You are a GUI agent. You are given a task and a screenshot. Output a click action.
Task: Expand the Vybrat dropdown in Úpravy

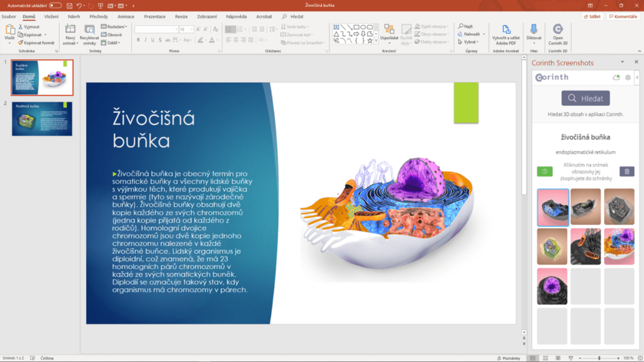(472, 42)
